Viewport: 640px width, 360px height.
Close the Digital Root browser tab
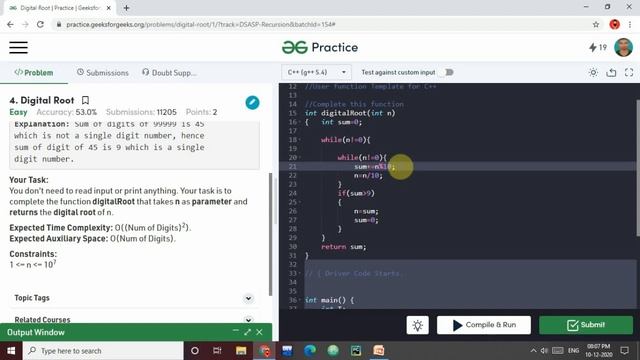coord(109,8)
